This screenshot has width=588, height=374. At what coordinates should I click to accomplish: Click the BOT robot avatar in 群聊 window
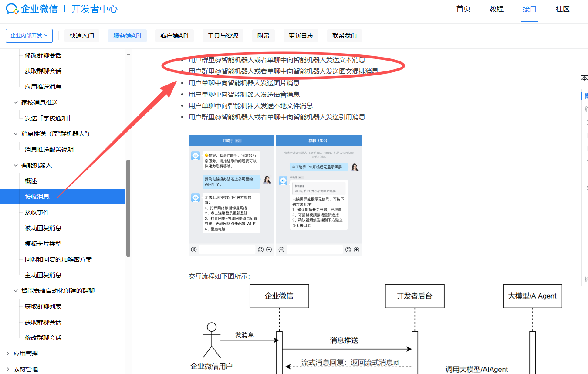coord(284,180)
